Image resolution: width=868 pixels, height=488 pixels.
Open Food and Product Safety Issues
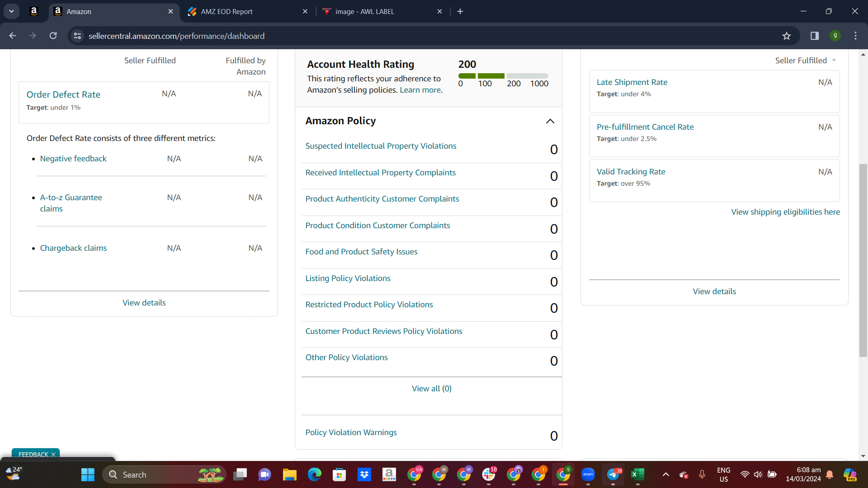tap(361, 252)
